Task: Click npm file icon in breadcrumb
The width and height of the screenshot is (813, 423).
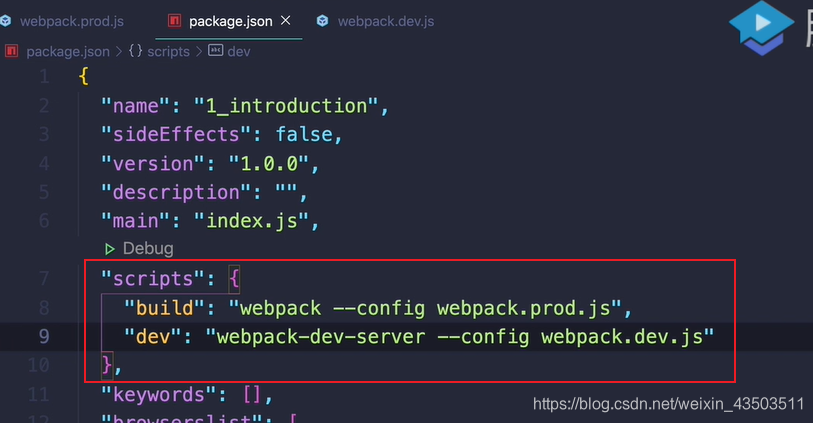Action: coord(11,51)
